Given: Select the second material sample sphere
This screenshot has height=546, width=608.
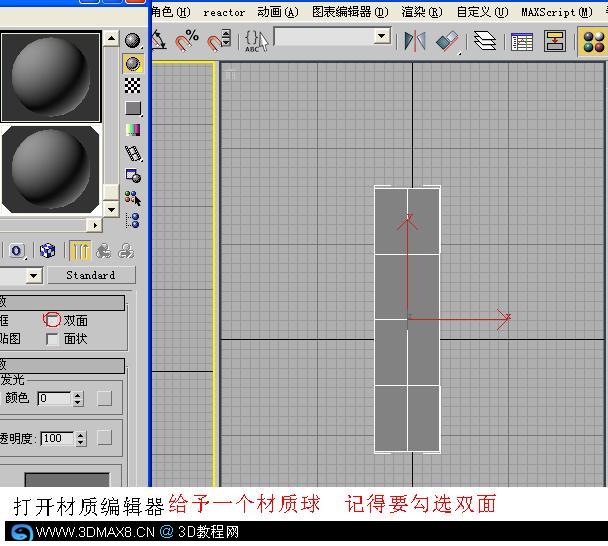Looking at the screenshot, I should pyautogui.click(x=51, y=169).
